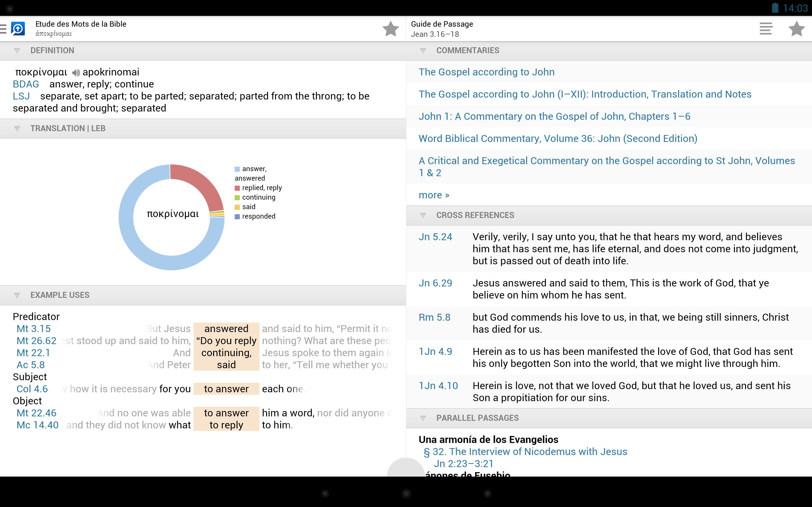Tap the battery status icon
The height and width of the screenshot is (507, 812).
(x=775, y=8)
